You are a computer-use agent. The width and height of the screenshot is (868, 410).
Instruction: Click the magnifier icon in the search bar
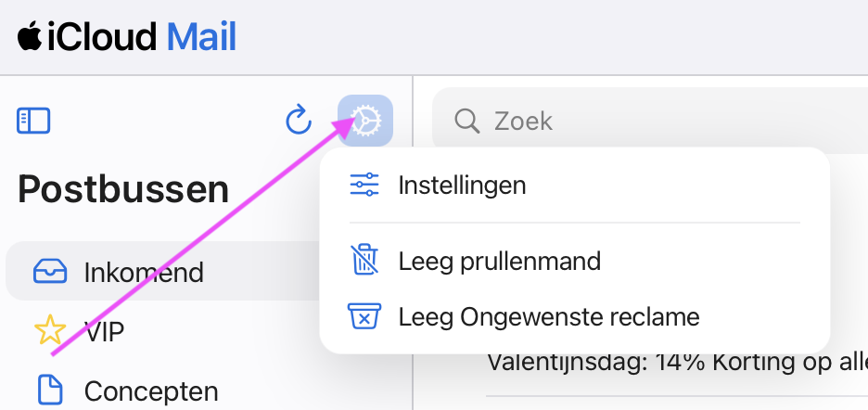click(466, 121)
